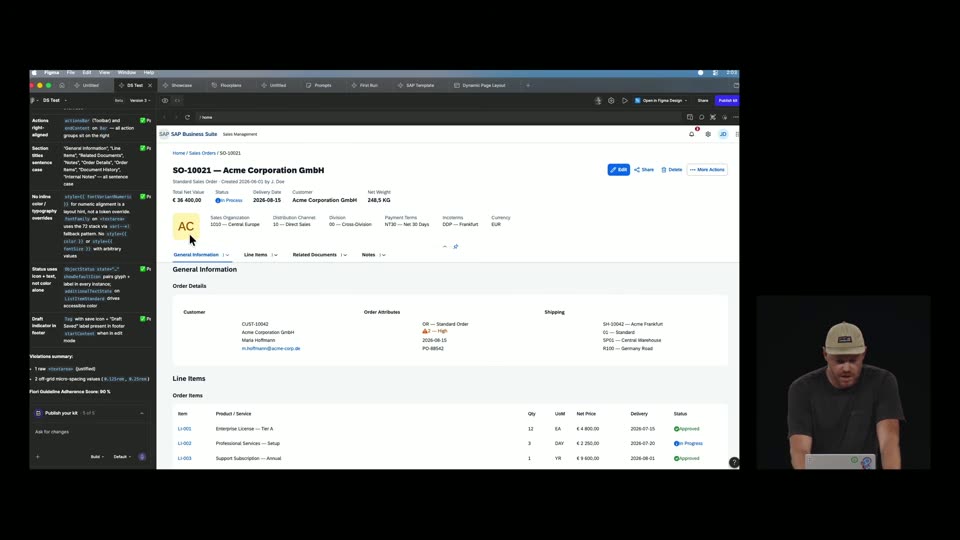960x540 pixels.
Task: Open the View menu in menu bar
Action: coord(104,72)
